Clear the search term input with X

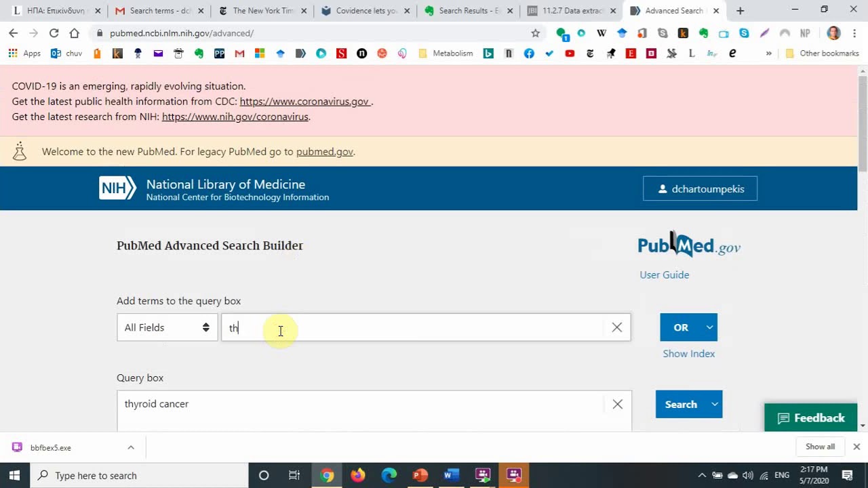click(x=616, y=327)
